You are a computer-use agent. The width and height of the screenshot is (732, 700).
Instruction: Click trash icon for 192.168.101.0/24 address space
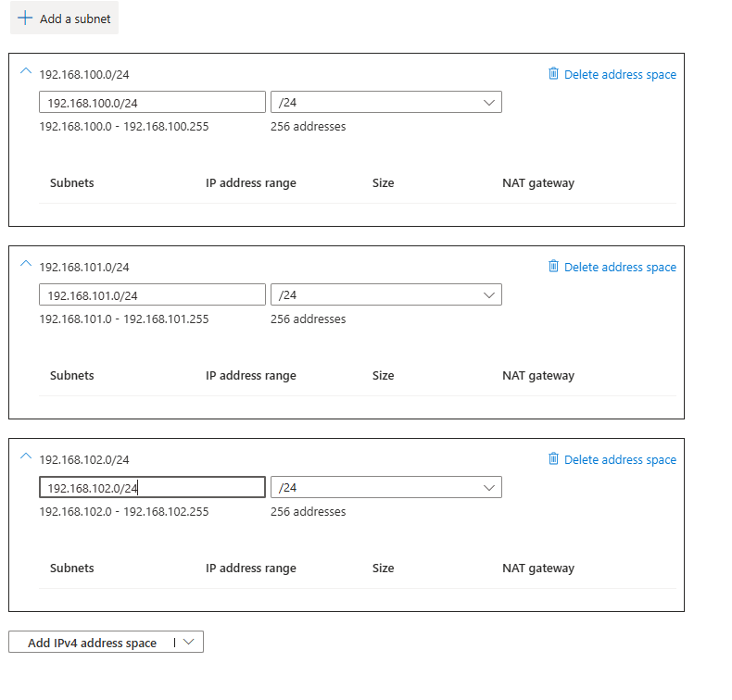553,267
